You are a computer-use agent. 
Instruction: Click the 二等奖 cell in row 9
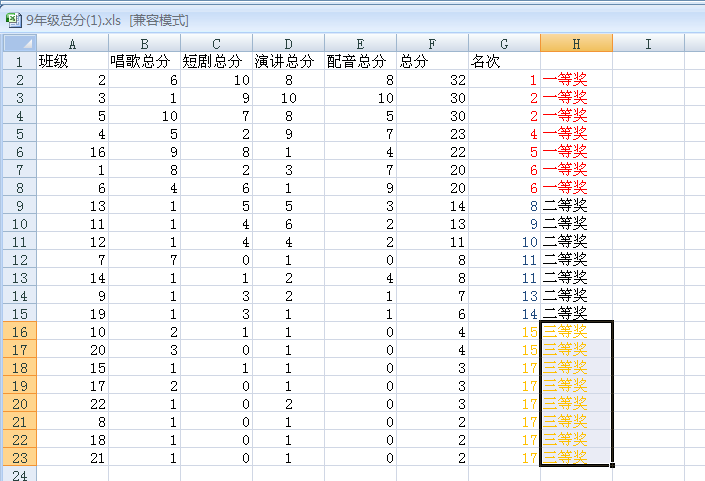click(x=576, y=205)
